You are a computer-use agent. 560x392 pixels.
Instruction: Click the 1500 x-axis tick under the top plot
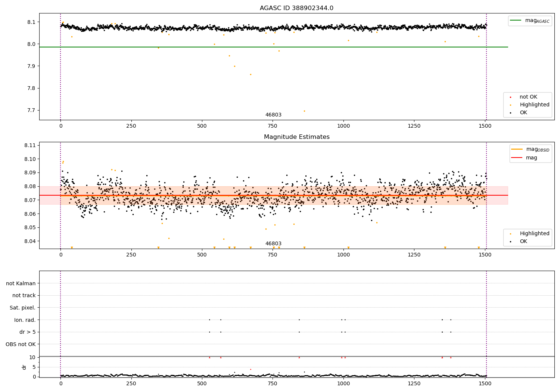(x=485, y=126)
